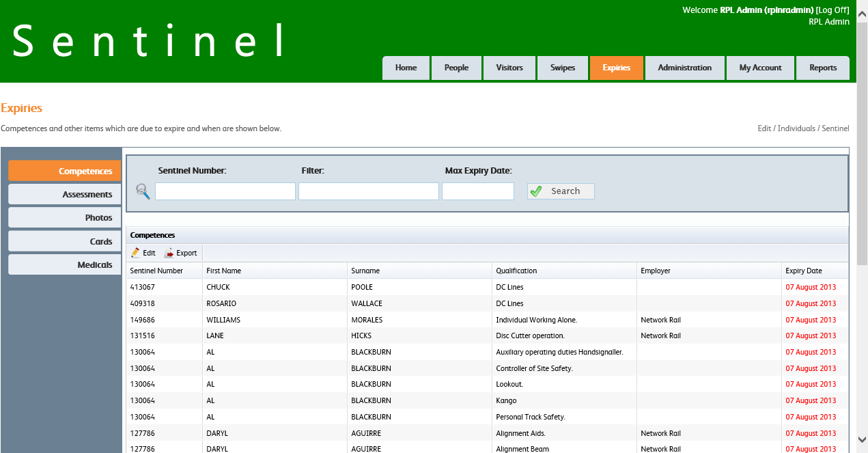Select Network Rail employer in LANE row

click(710, 335)
